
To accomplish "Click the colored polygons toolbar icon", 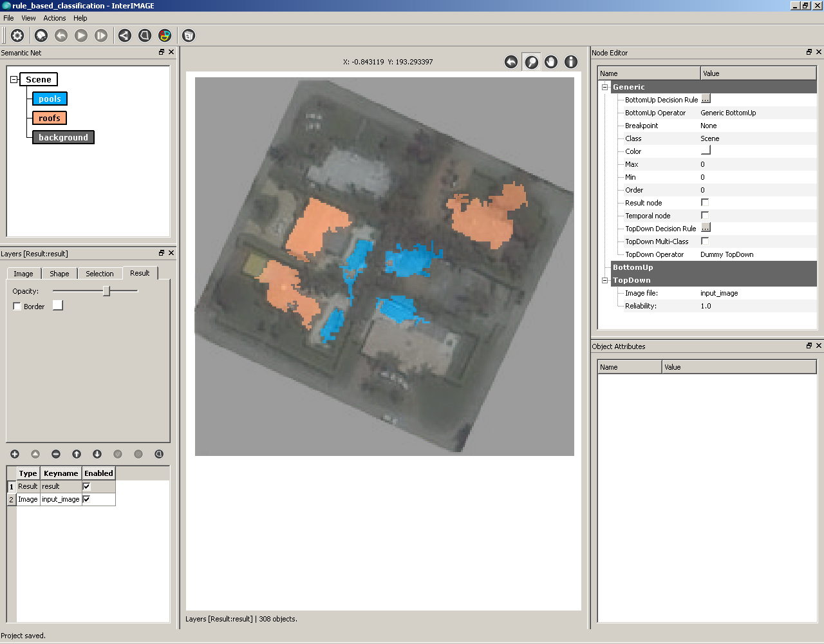I will point(165,35).
